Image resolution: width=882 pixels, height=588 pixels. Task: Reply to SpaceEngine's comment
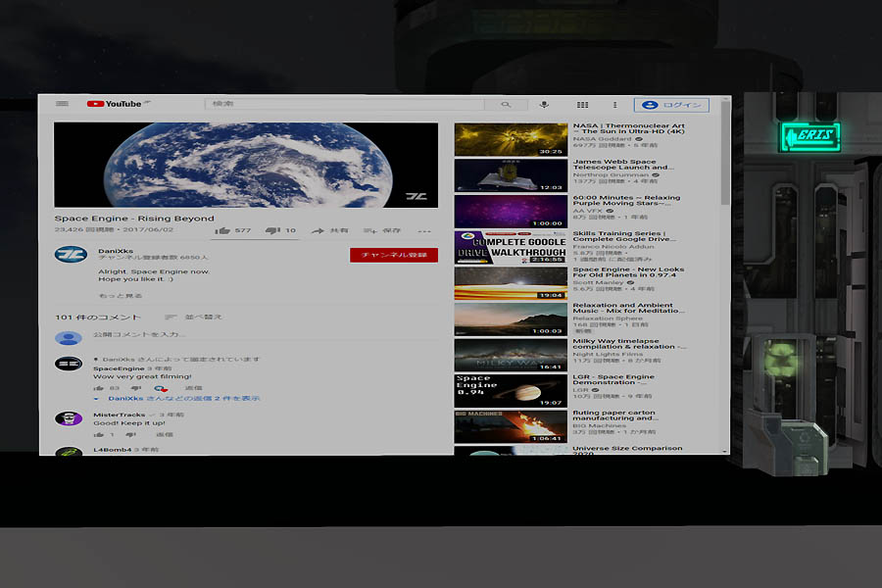pyautogui.click(x=193, y=388)
